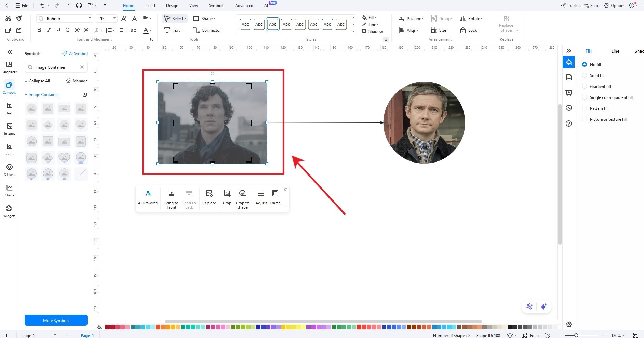Clear the Image Container search field
Viewport: 644px width, 338px height.
(x=82, y=67)
